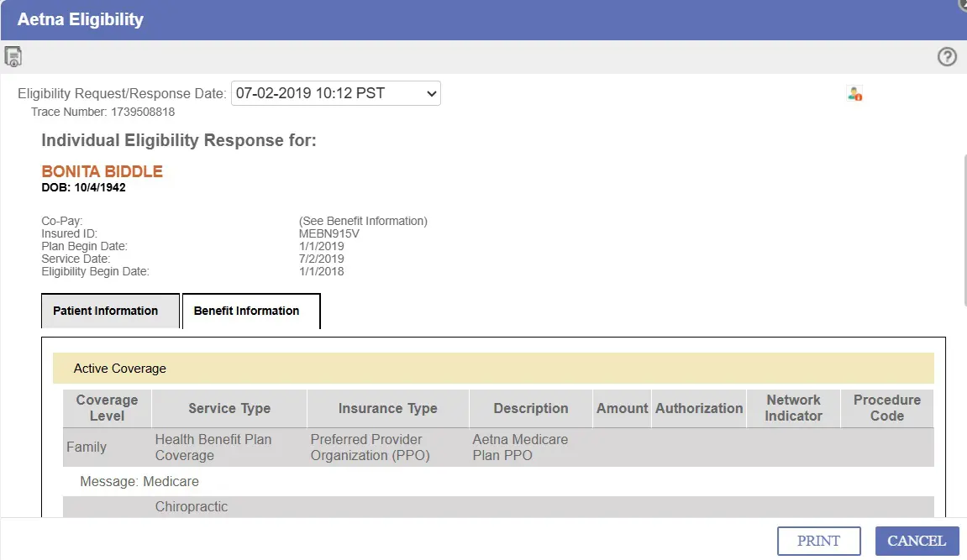This screenshot has width=967, height=560.
Task: Click the Description column header
Action: [531, 408]
